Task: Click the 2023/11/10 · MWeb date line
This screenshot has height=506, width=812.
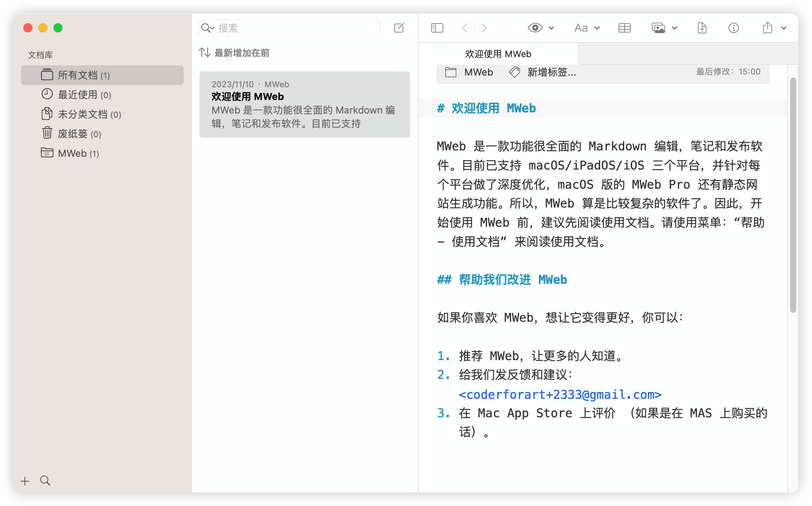Action: coord(250,84)
